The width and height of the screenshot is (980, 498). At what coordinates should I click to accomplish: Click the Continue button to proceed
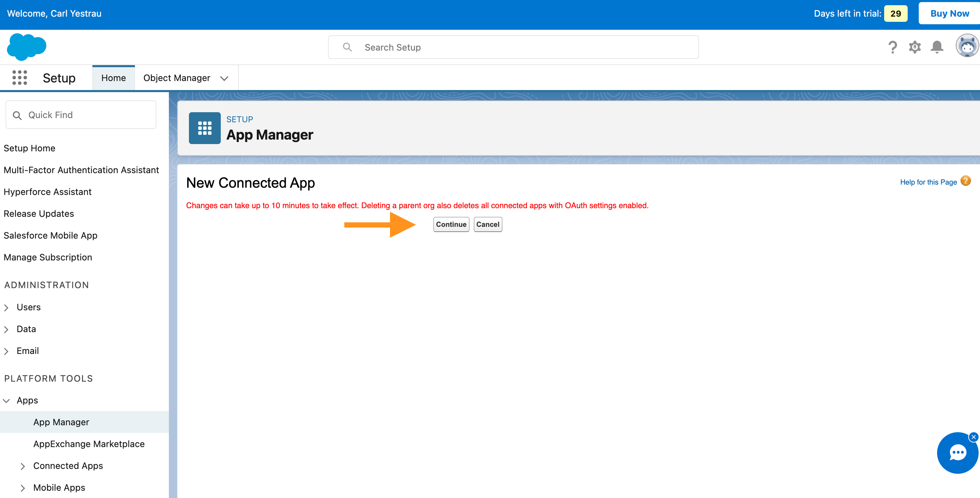[451, 224]
